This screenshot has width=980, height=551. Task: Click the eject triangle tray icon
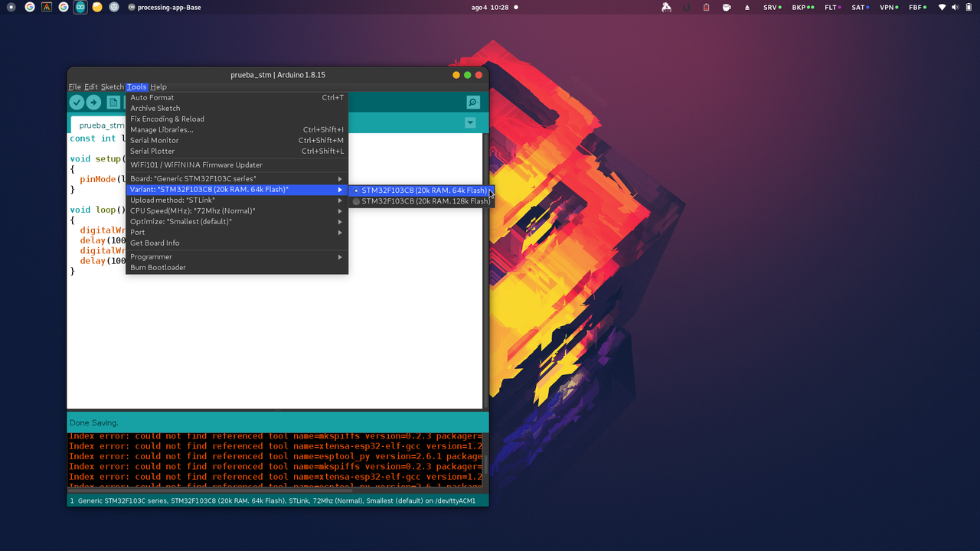747,7
